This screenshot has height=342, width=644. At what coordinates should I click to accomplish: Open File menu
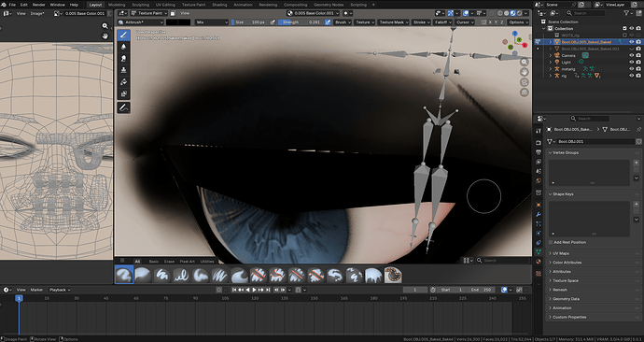(12, 5)
